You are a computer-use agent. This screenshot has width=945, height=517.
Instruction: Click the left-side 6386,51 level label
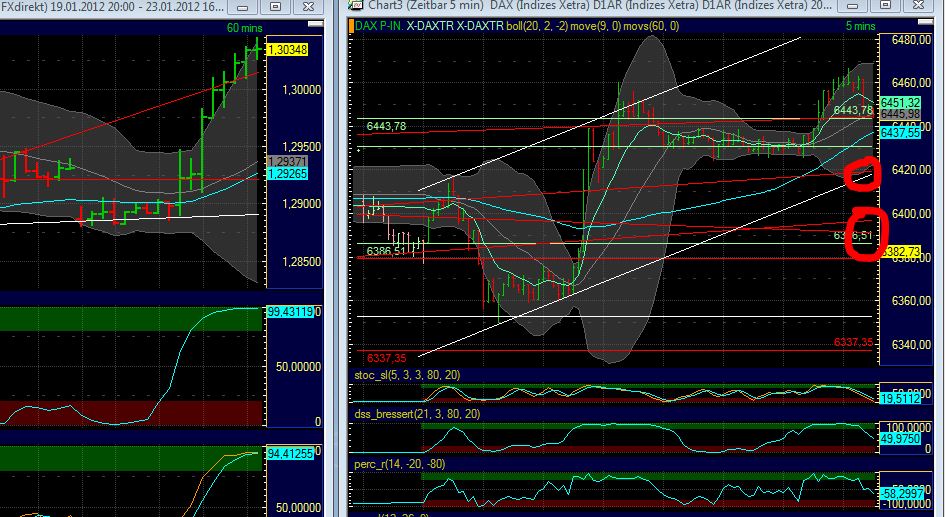(386, 251)
